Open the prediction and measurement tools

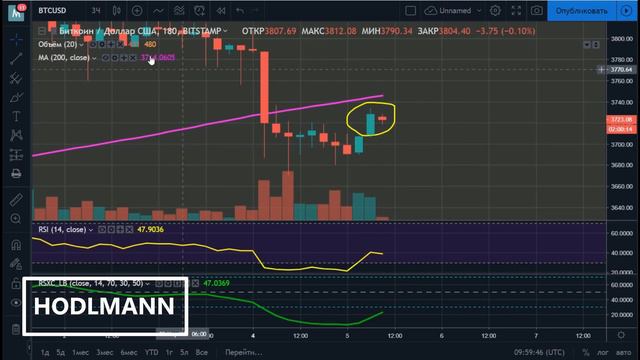(x=16, y=155)
